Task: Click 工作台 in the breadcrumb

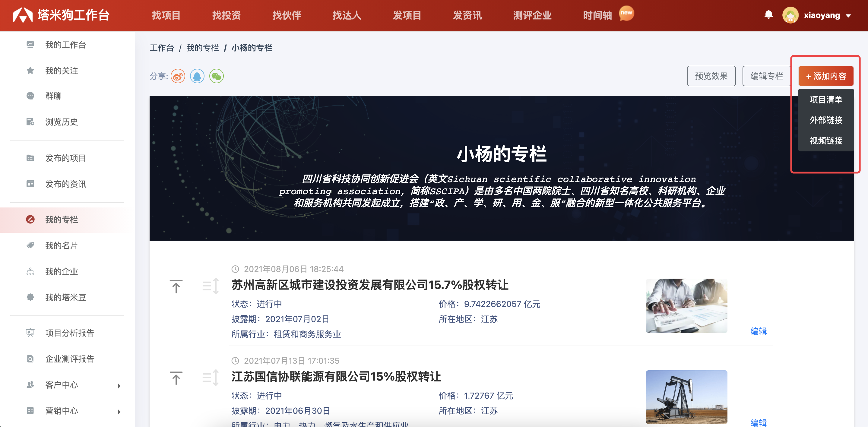Action: (x=162, y=48)
